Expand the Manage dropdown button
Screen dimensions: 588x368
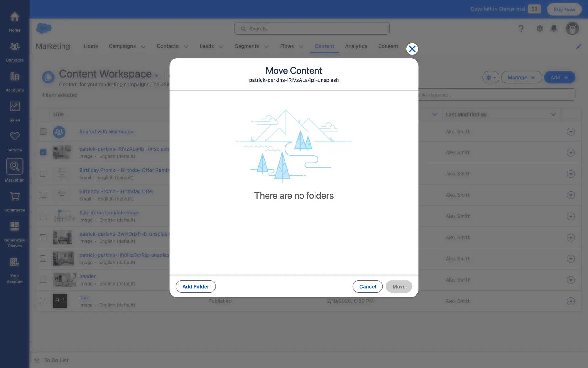(521, 78)
